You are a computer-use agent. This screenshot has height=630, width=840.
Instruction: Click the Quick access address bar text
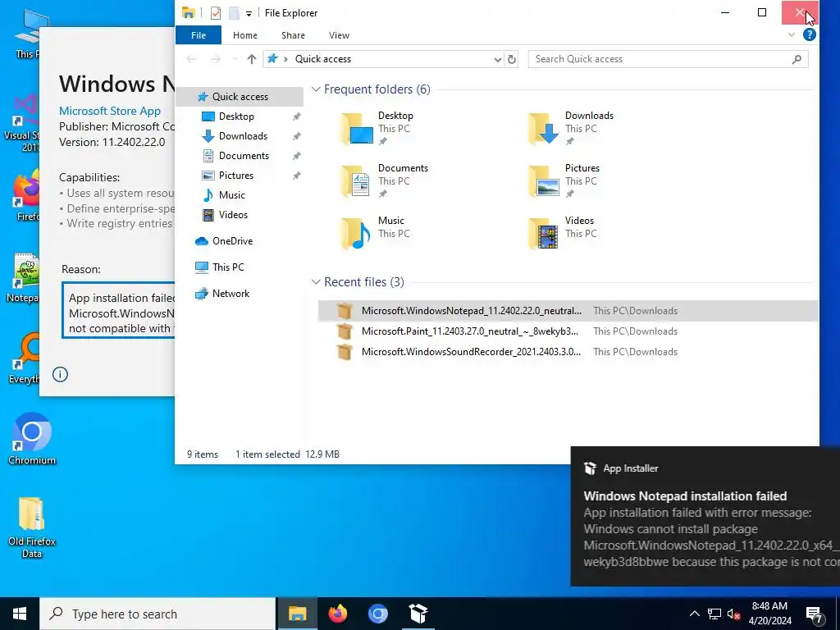pos(323,59)
